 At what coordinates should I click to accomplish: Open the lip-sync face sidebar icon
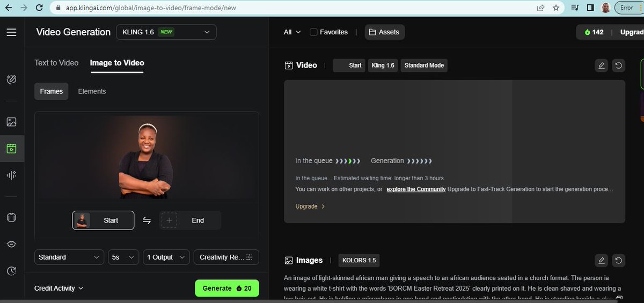(x=11, y=244)
